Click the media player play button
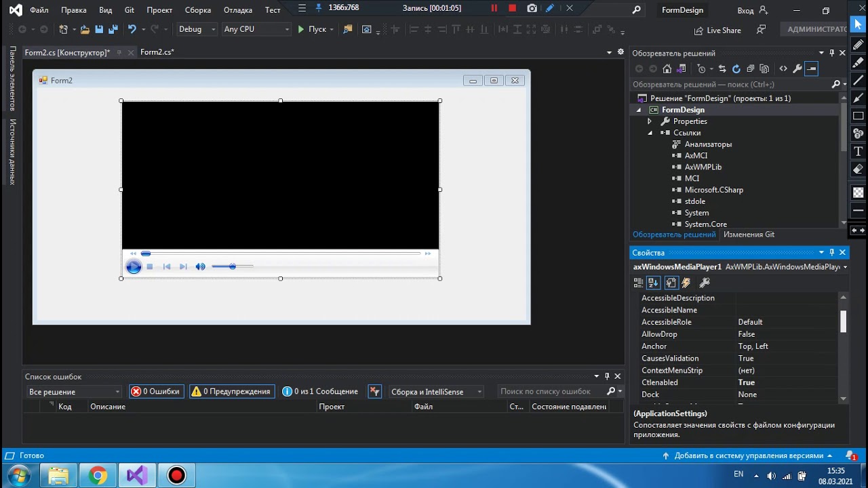Viewport: 868px width, 488px height. point(134,266)
